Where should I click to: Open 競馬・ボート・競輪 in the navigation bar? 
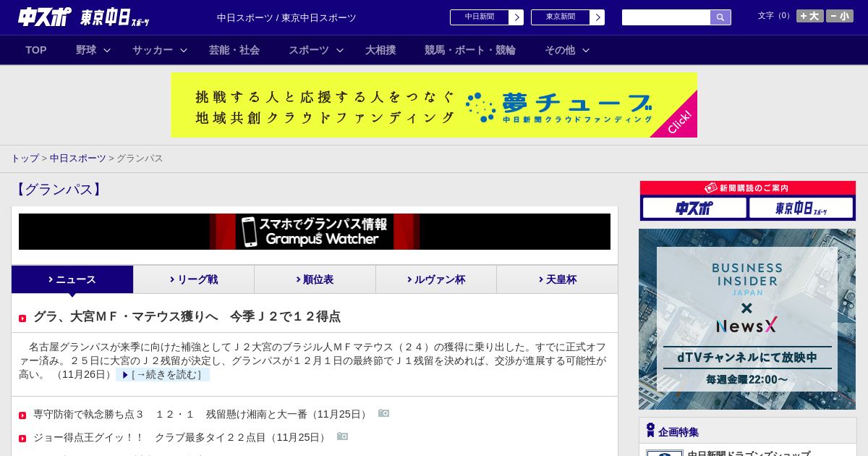(470, 50)
